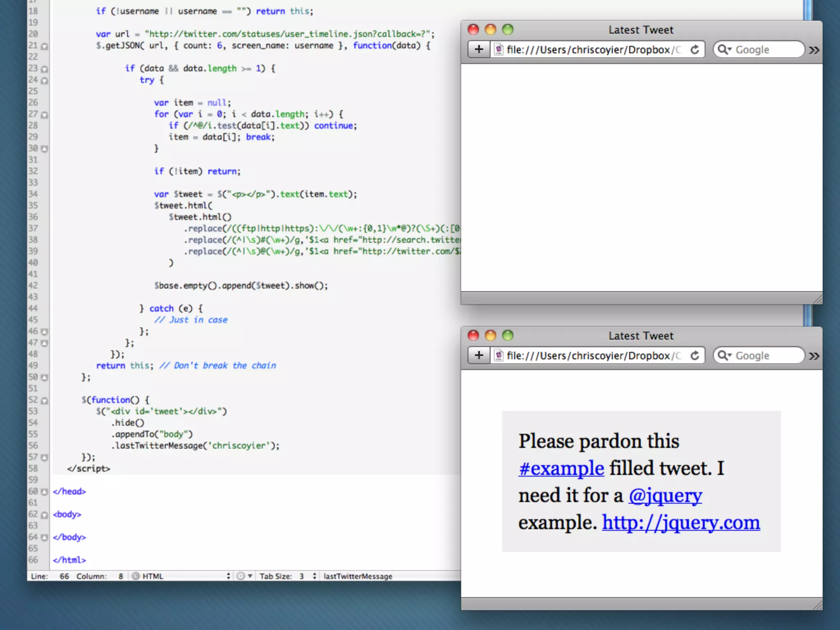Collapse code fold marker at line 21
Screen dimensions: 840x630
[x=44, y=46]
